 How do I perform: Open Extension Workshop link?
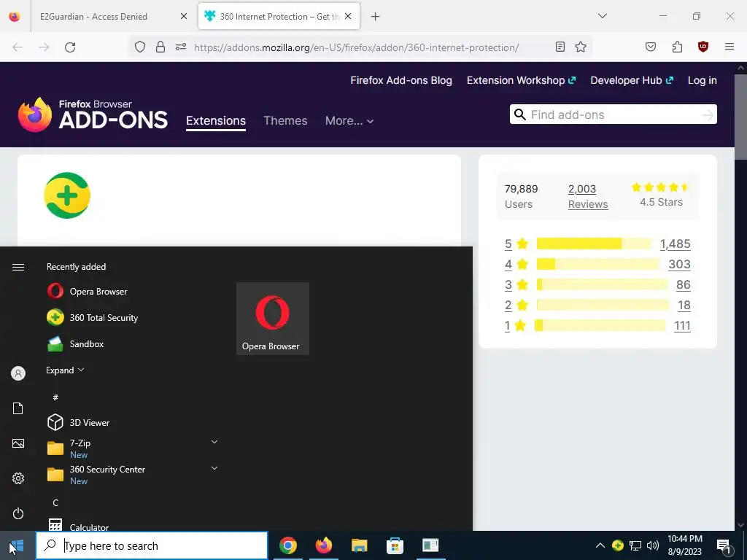pyautogui.click(x=521, y=80)
